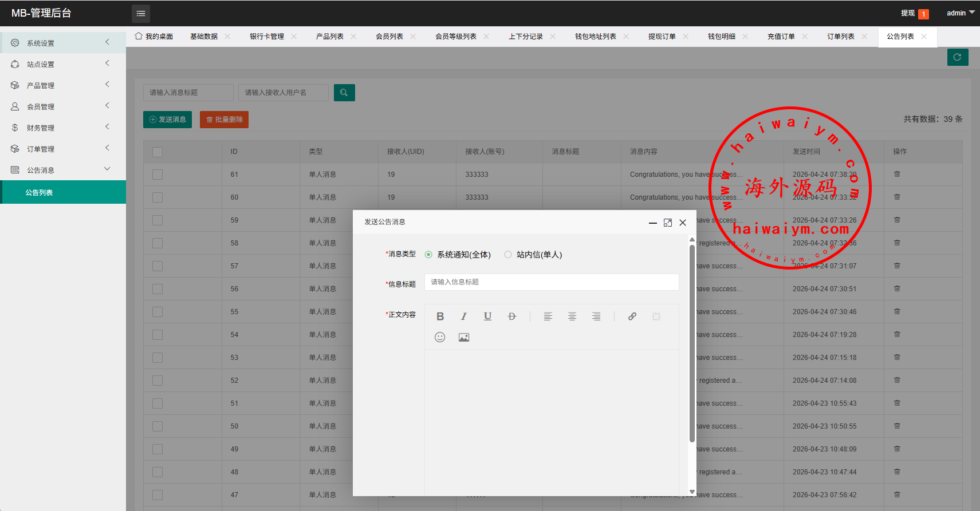The width and height of the screenshot is (980, 511).
Task: Open the emoji picker
Action: (440, 338)
